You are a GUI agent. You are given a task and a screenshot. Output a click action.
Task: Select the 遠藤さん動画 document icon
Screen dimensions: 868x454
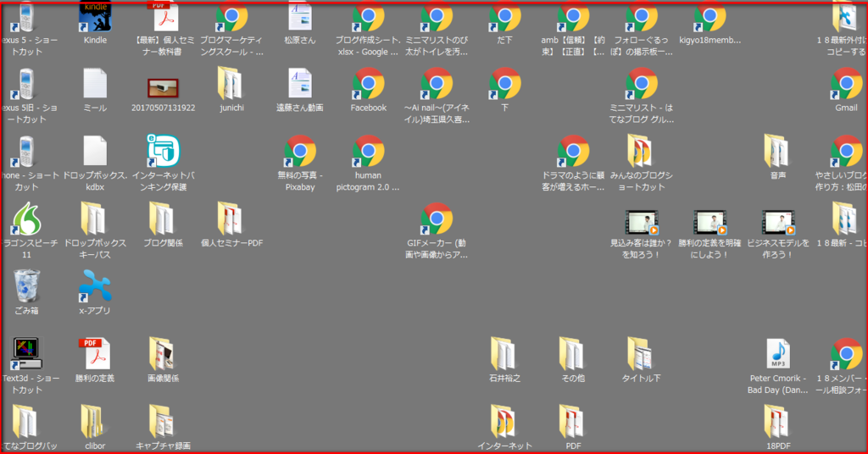tap(300, 84)
